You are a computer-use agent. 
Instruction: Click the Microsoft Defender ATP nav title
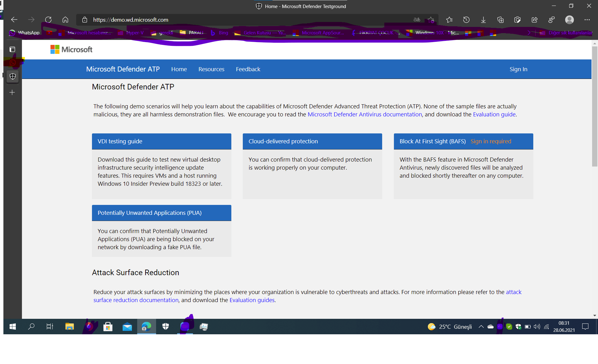[123, 69]
